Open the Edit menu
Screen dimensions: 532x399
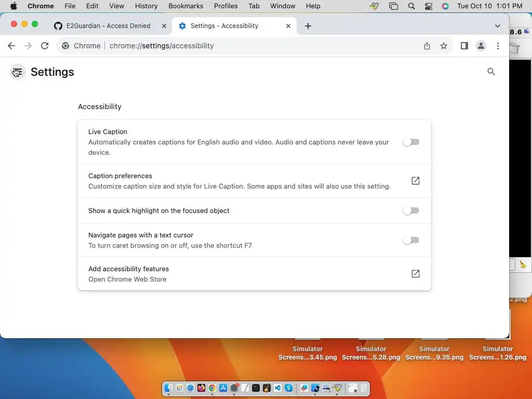pyautogui.click(x=92, y=6)
